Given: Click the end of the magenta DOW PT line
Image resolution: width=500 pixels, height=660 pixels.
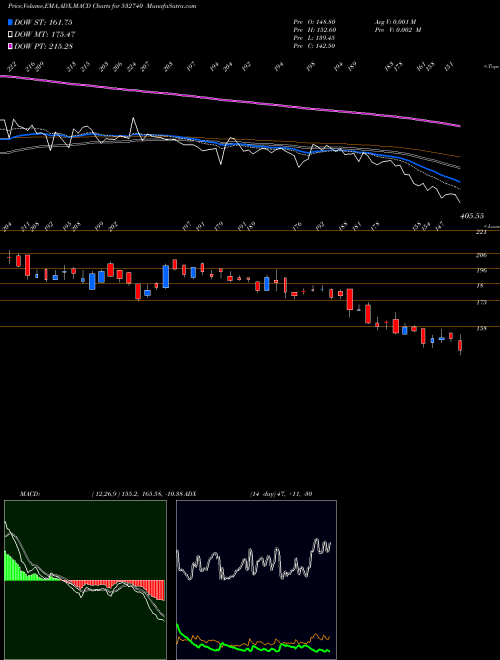Looking at the screenshot, I should tap(459, 125).
